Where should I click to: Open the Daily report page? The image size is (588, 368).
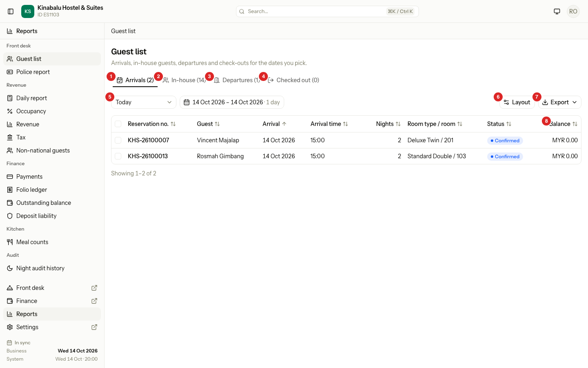[52, 98]
